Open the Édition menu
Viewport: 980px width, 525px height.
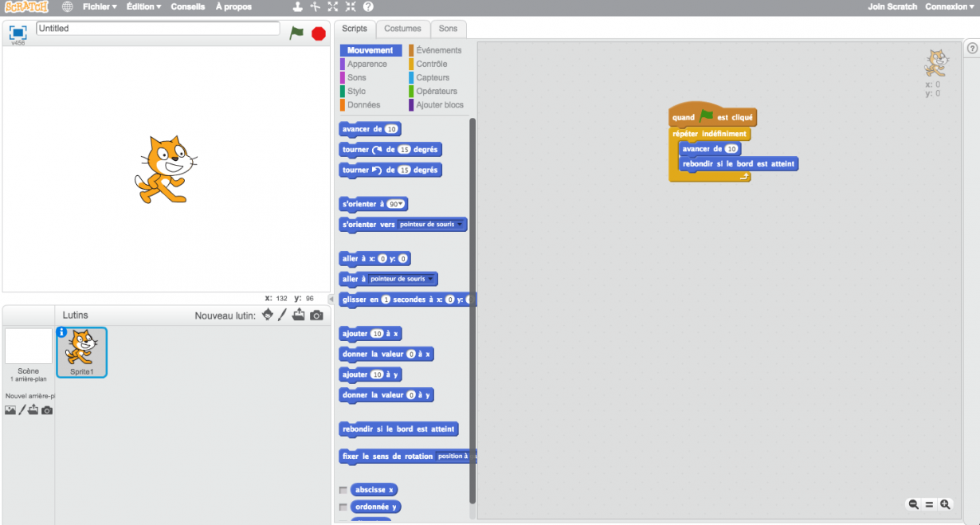point(143,6)
